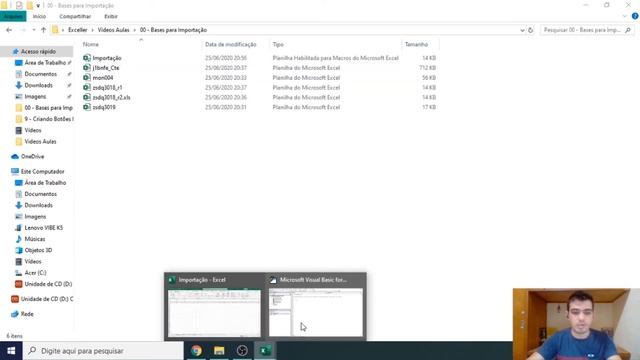Select the zsdq3018_r1 file icon
Image resolution: width=640 pixels, height=360 pixels.
click(87, 87)
